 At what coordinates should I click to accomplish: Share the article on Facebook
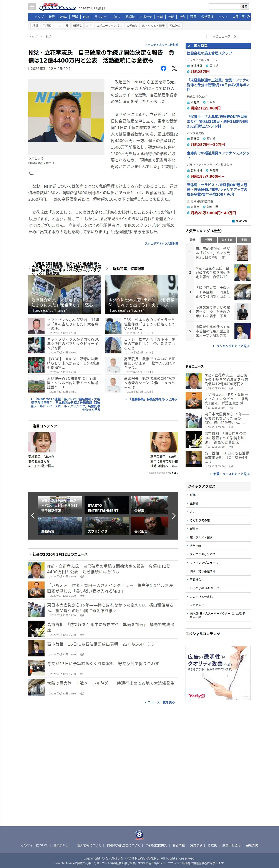point(163,68)
